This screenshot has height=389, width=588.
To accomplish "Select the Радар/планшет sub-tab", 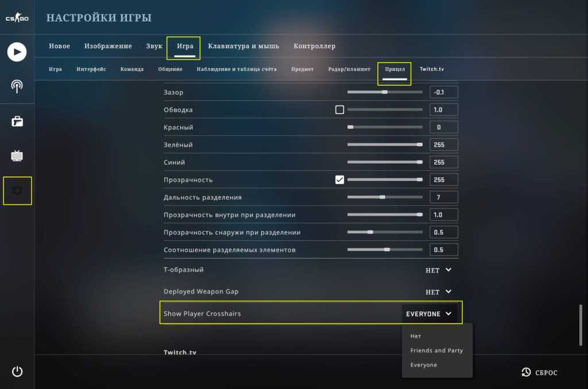I will tap(349, 69).
